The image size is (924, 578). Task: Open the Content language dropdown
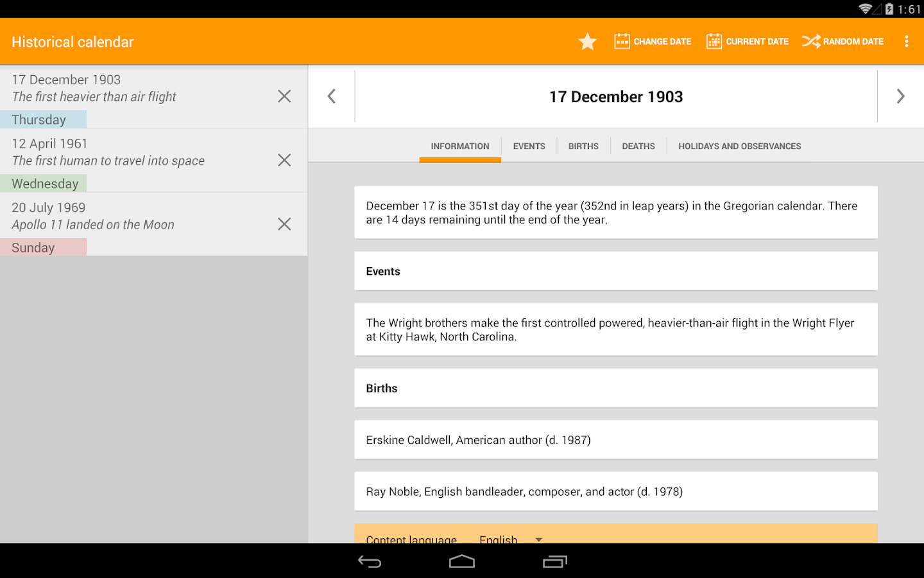510,539
